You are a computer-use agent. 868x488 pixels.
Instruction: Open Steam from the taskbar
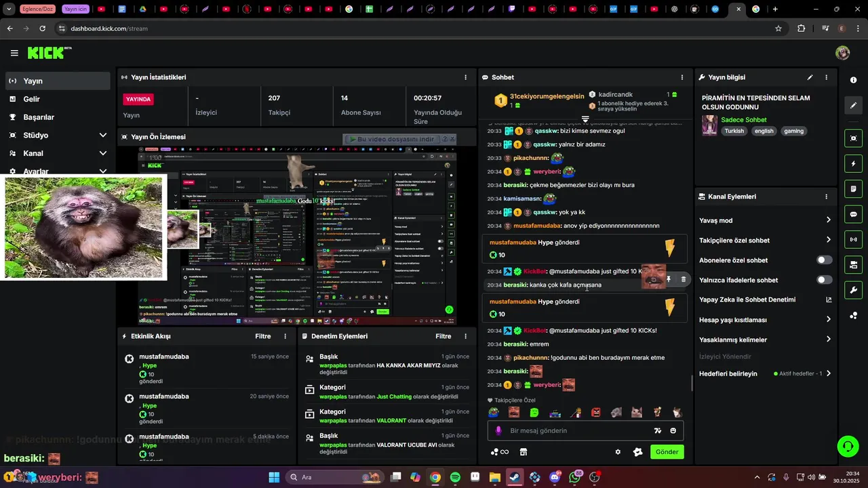515,477
